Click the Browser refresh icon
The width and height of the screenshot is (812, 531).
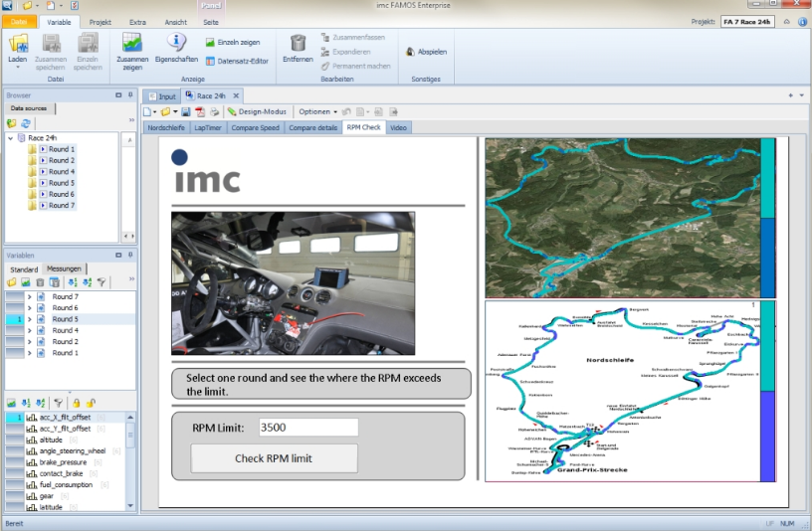[26, 123]
